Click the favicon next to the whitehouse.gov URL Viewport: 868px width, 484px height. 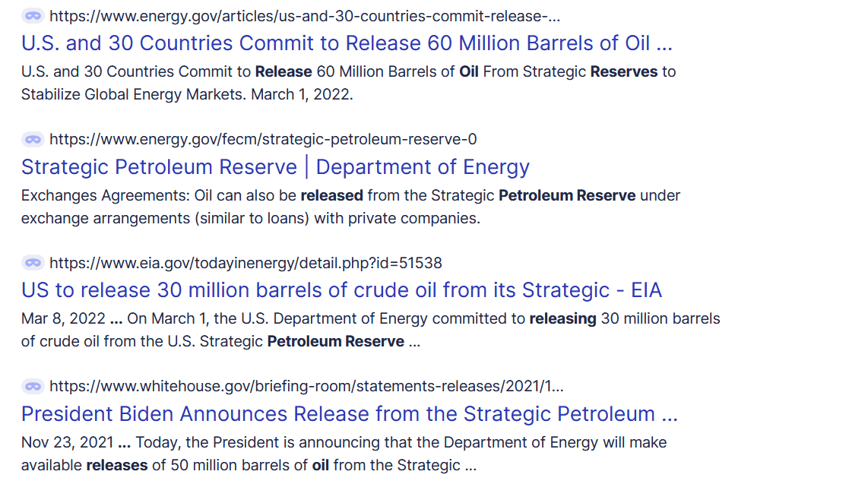[33, 386]
